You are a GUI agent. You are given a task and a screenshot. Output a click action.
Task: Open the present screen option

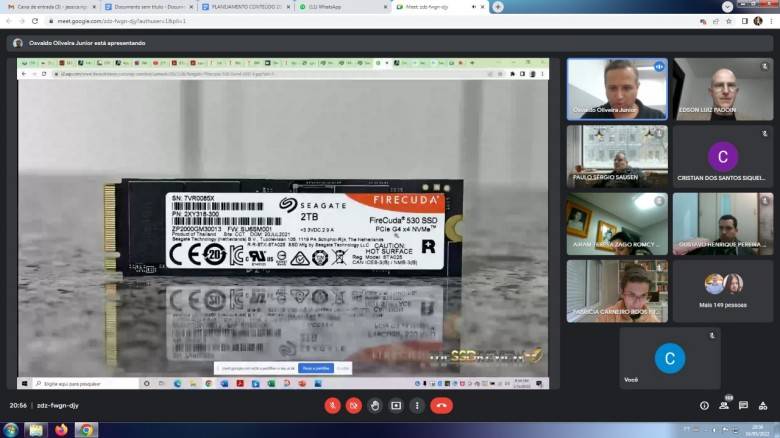[x=396, y=406]
